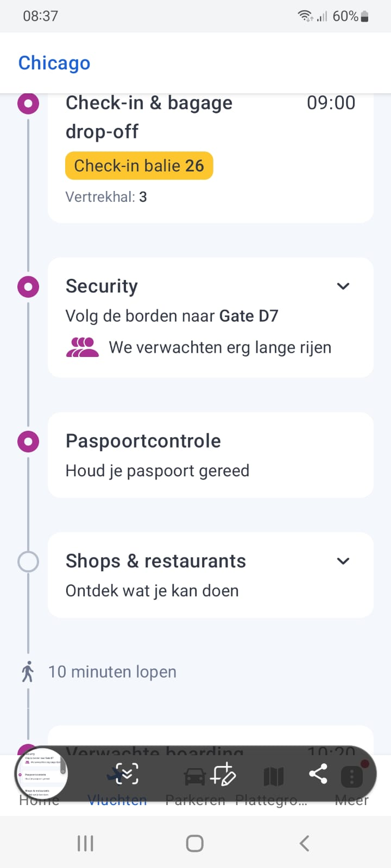Expand the Security card chevron
Viewport: 391px width, 868px height.
(343, 286)
